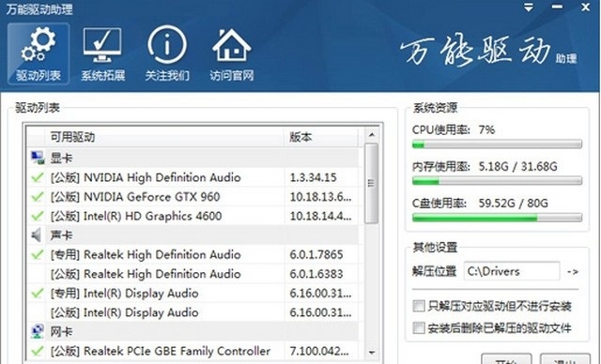The width and height of the screenshot is (601, 364).
Task: Open the title bar dropdown menu arrow
Action: [529, 8]
